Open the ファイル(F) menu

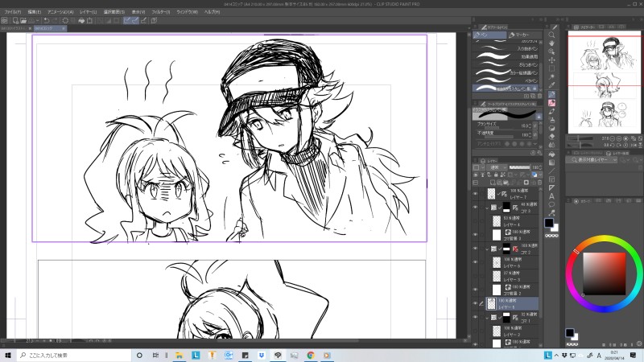pyautogui.click(x=12, y=12)
